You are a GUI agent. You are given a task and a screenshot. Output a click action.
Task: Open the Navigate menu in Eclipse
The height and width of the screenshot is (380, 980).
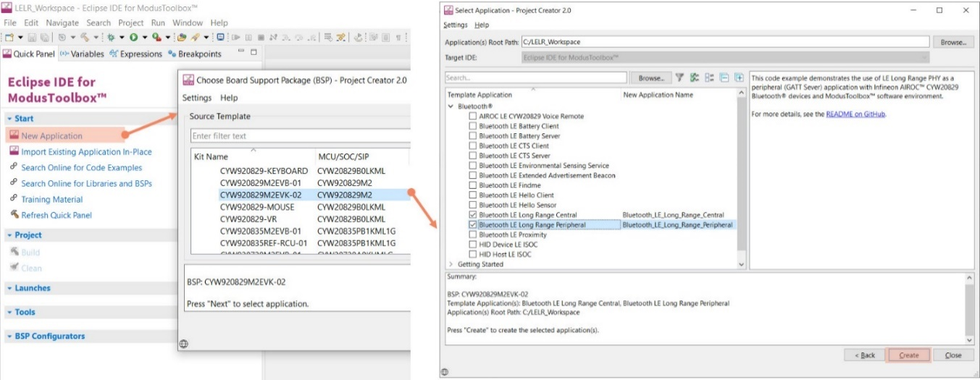click(x=62, y=22)
